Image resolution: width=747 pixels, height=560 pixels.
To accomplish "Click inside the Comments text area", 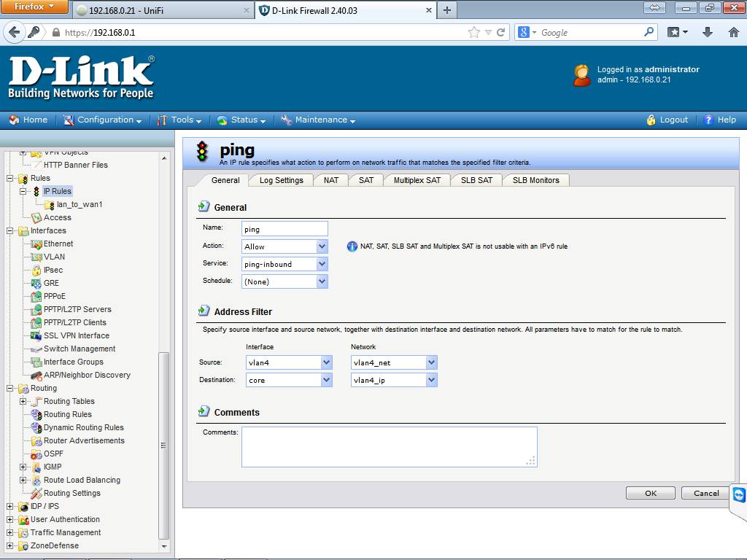I will [389, 446].
